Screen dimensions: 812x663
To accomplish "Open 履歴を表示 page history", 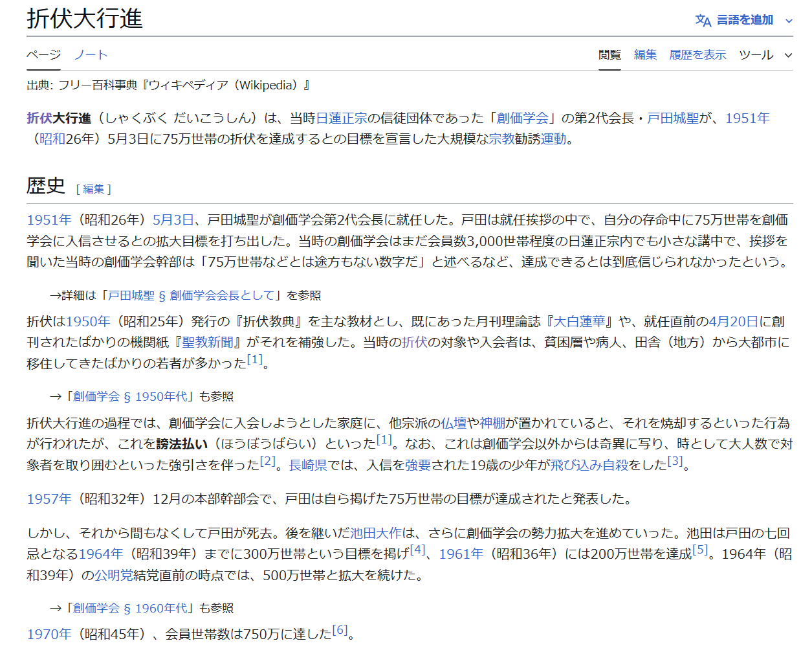I will coord(697,55).
